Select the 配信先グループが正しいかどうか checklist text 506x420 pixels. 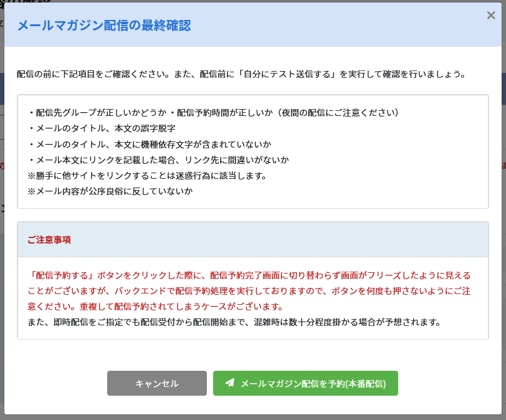(98, 113)
